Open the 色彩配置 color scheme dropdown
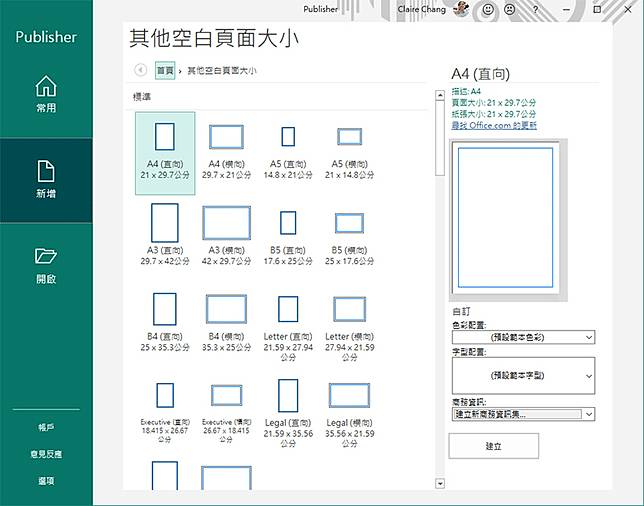This screenshot has height=506, width=644. 523,337
